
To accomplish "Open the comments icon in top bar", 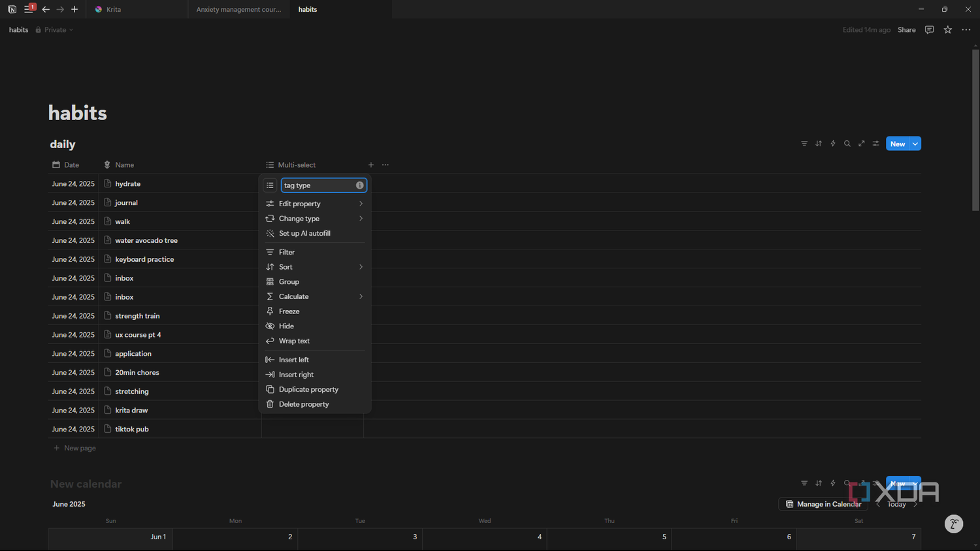I will click(929, 30).
